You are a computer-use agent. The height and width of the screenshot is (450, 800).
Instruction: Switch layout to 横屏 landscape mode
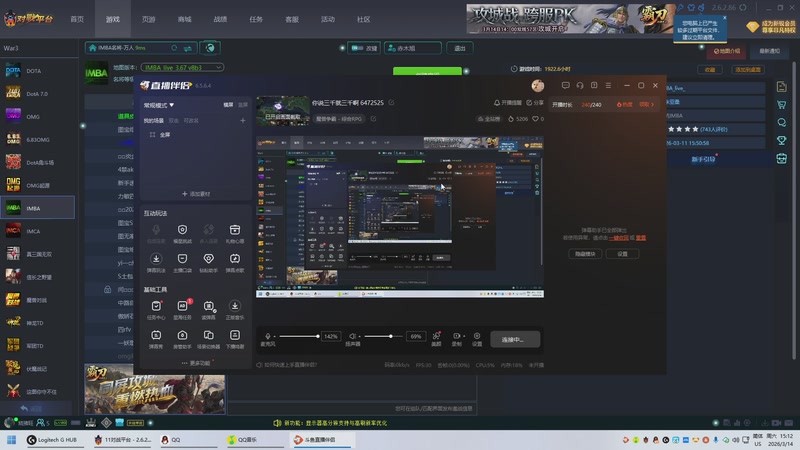228,105
